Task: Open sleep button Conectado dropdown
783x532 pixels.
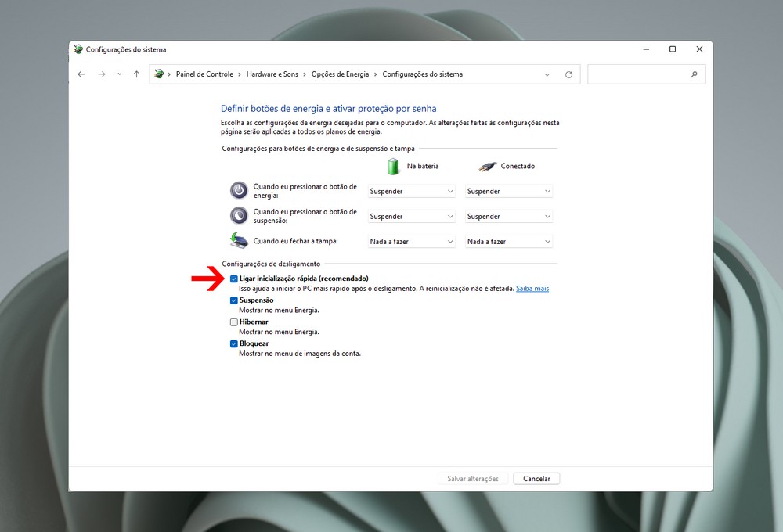Action: 509,217
